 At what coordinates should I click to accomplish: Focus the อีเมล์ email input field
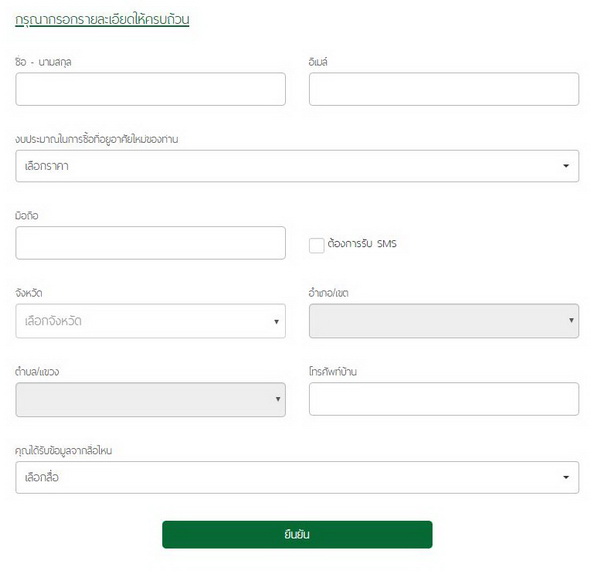pos(443,89)
